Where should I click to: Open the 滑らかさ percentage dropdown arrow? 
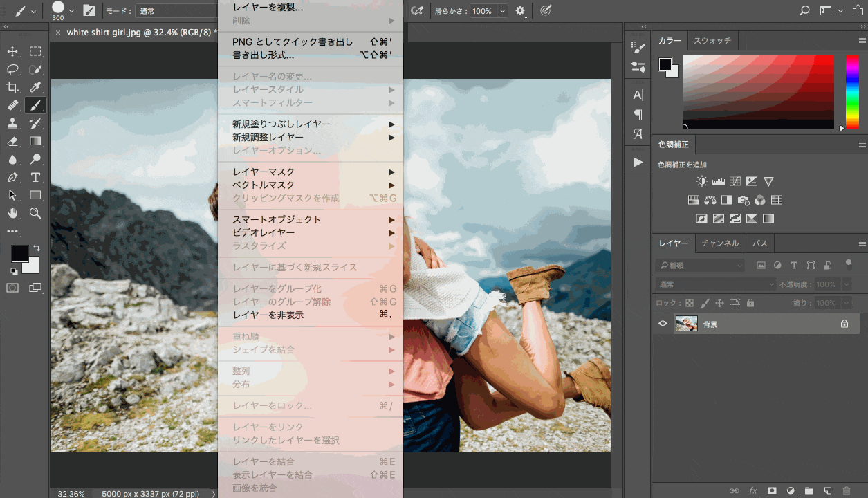(502, 11)
